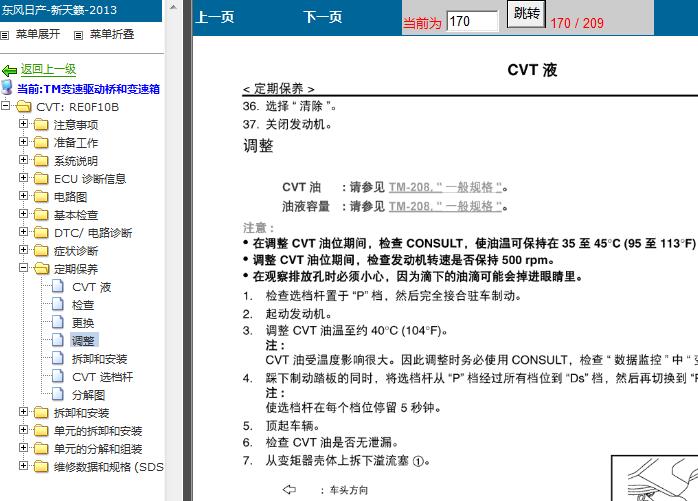
Task: Click the 基本检查 folder icon
Action: click(x=41, y=215)
